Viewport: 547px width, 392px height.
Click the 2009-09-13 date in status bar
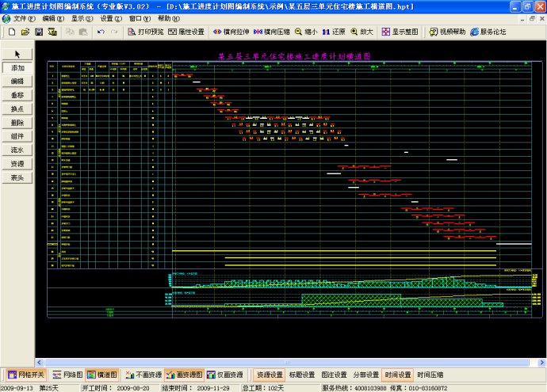(17, 388)
